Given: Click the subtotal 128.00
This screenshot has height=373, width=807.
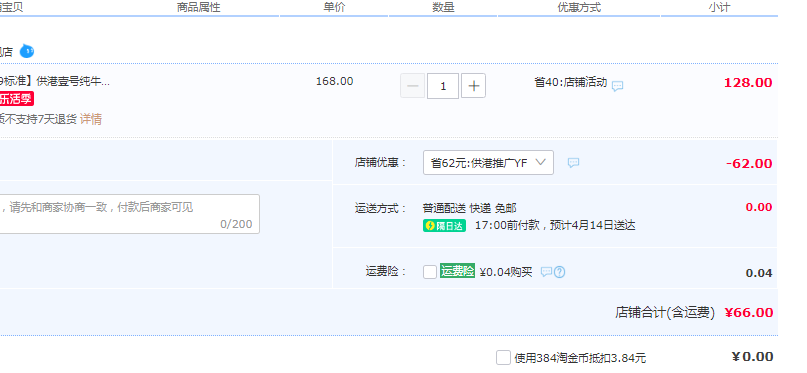Looking at the screenshot, I should (x=748, y=83).
